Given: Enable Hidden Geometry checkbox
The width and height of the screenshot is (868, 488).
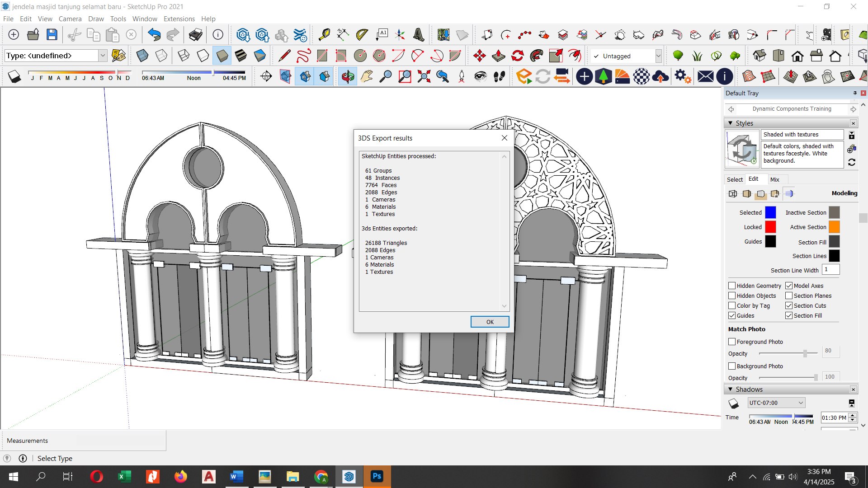Looking at the screenshot, I should 732,286.
